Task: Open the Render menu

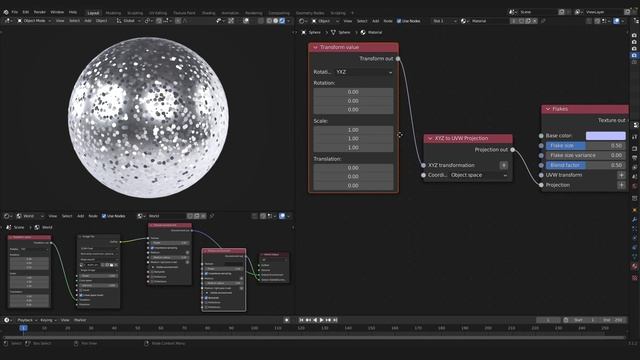Action: click(40, 12)
